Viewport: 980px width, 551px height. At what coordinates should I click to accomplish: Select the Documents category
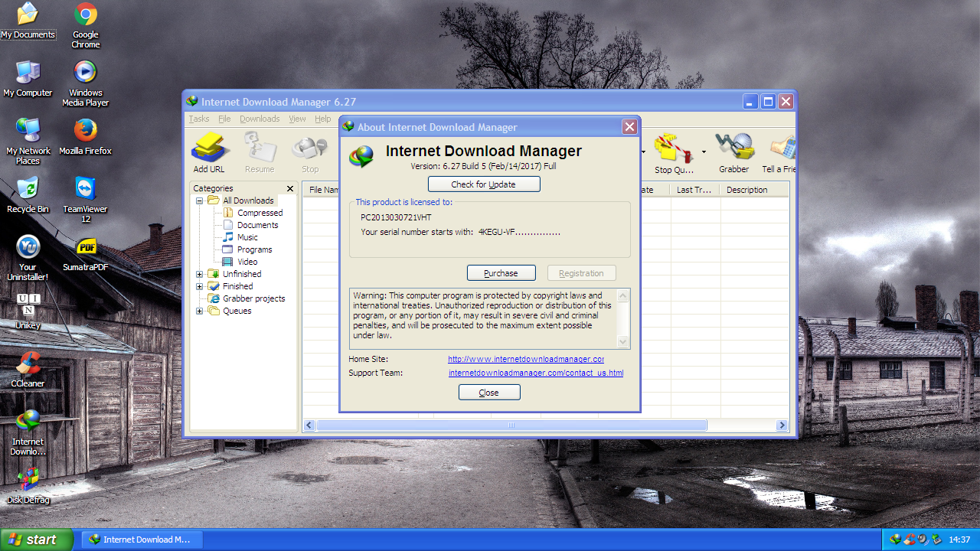258,225
